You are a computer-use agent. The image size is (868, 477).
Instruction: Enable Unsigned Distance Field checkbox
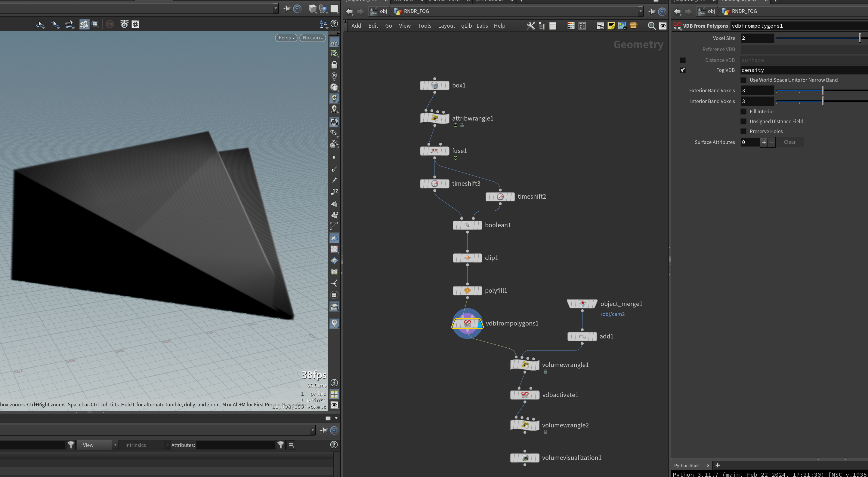click(744, 121)
